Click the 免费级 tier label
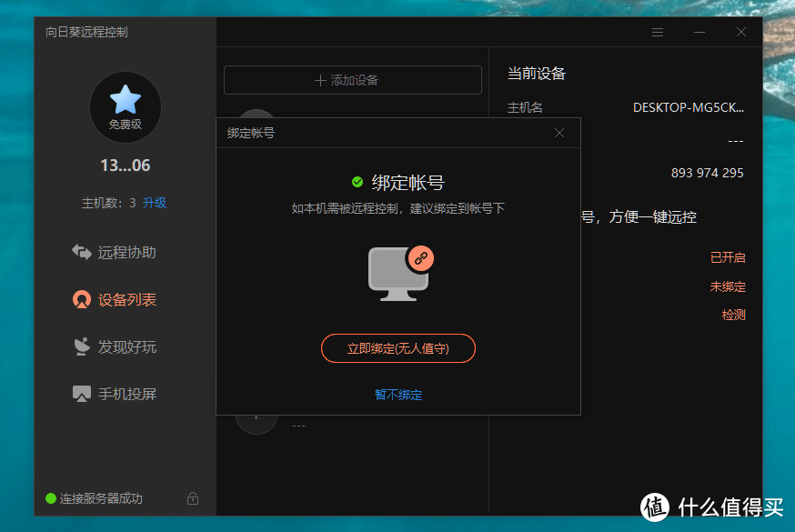 [x=126, y=124]
